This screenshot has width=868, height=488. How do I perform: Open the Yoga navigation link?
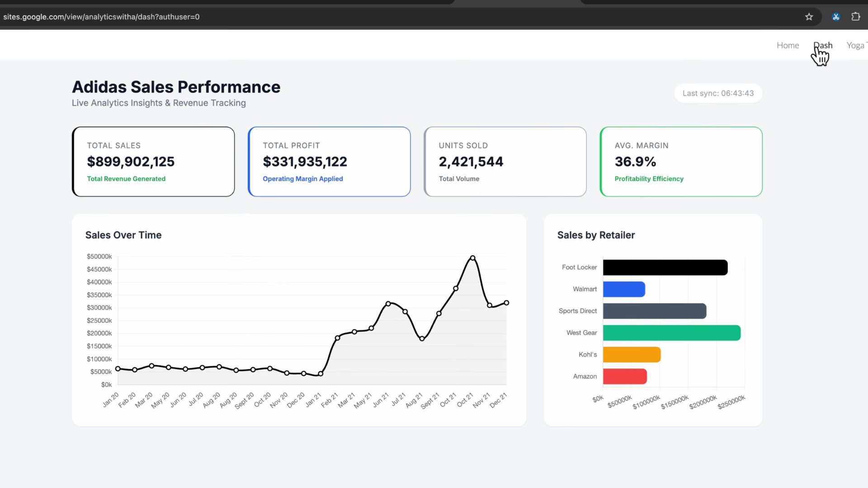pos(855,45)
